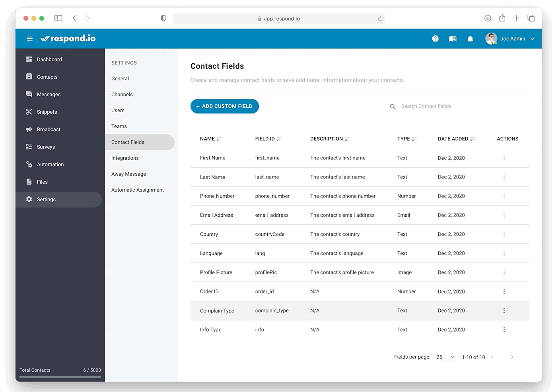Click the Add Custom Field button
This screenshot has height=392, width=560.
pos(225,106)
